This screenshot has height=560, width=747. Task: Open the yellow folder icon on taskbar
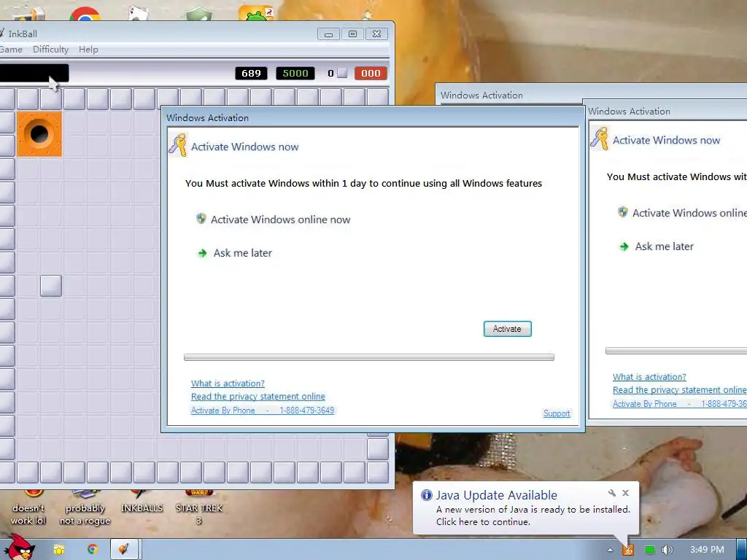click(59, 550)
